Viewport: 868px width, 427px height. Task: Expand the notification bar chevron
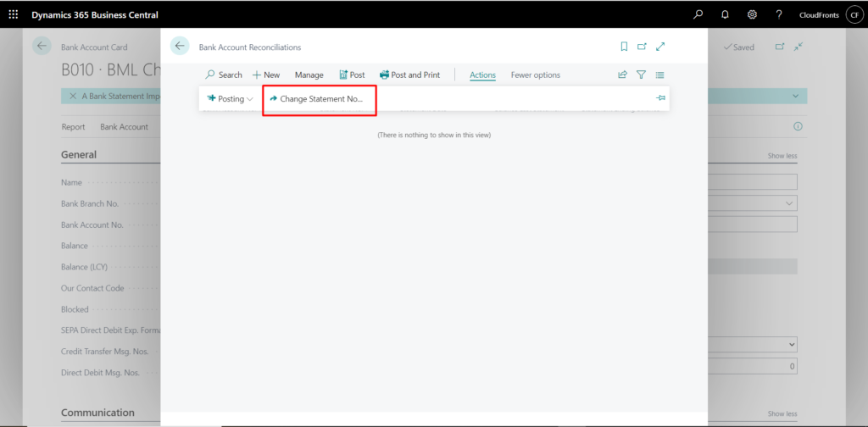tap(795, 96)
